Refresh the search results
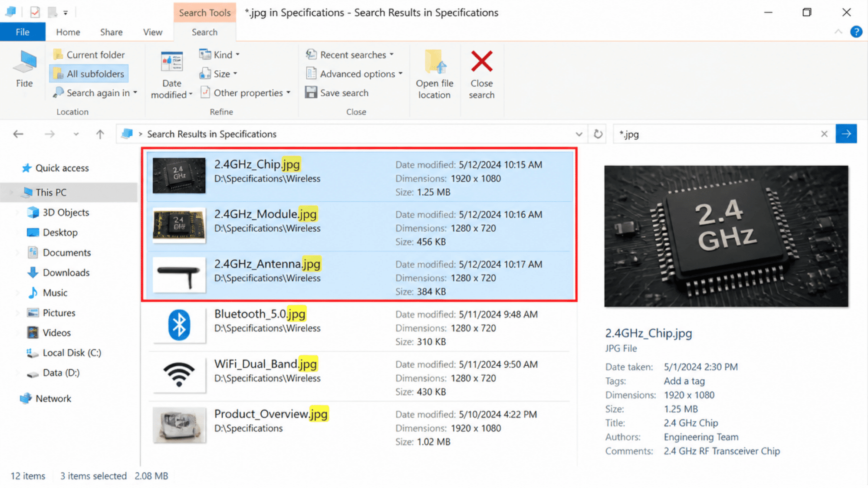 [598, 134]
